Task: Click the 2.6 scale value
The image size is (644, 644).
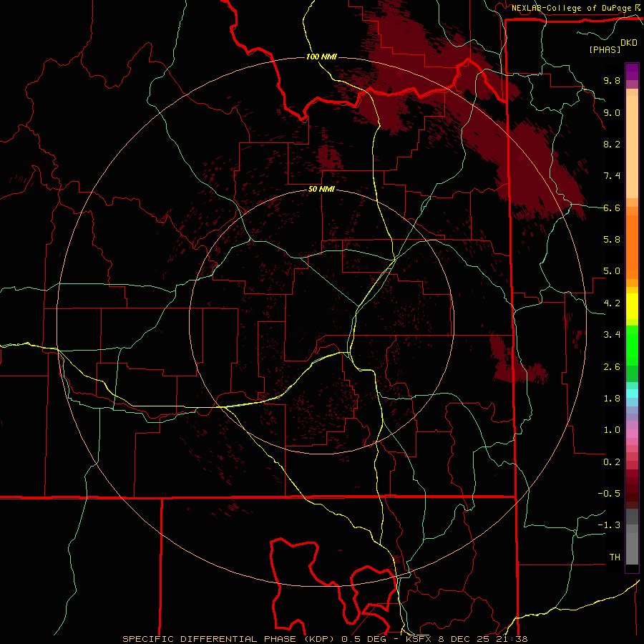Action: click(612, 367)
